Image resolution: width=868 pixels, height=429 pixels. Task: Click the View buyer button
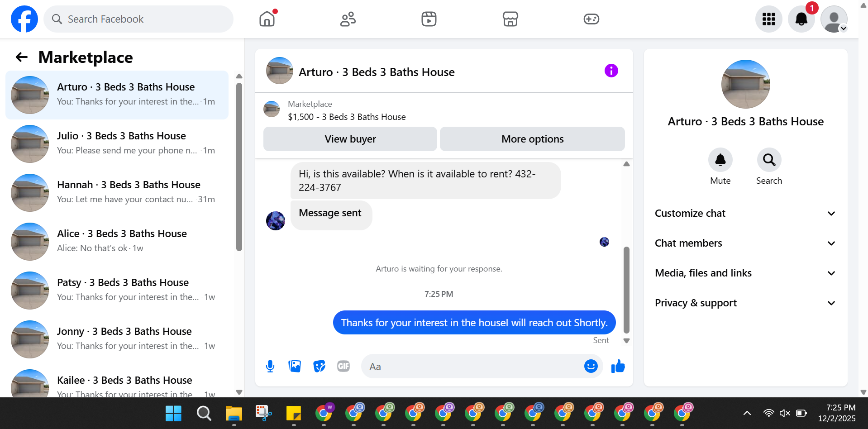click(350, 139)
